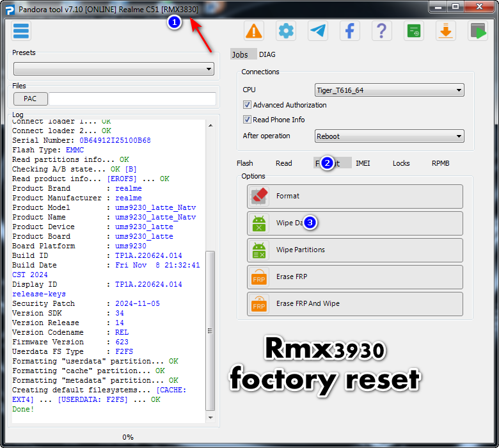Viewport: 499px width, 448px height.
Task: Click serial number 0B64912I25100B68 in log
Action: 115,140
